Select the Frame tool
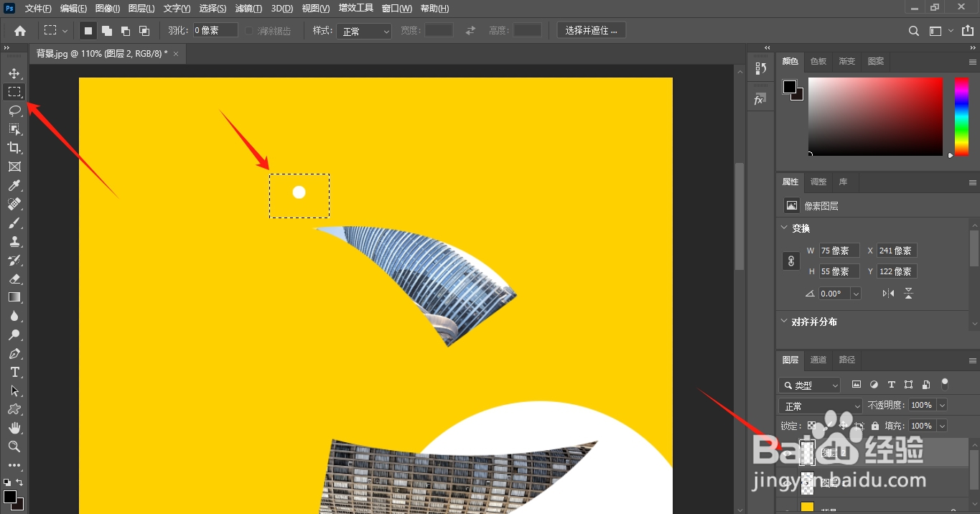This screenshot has height=514, width=980. [x=14, y=167]
